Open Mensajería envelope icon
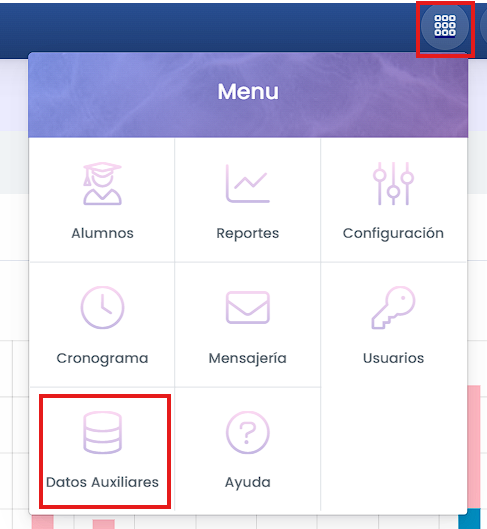This screenshot has height=529, width=487. (x=248, y=307)
